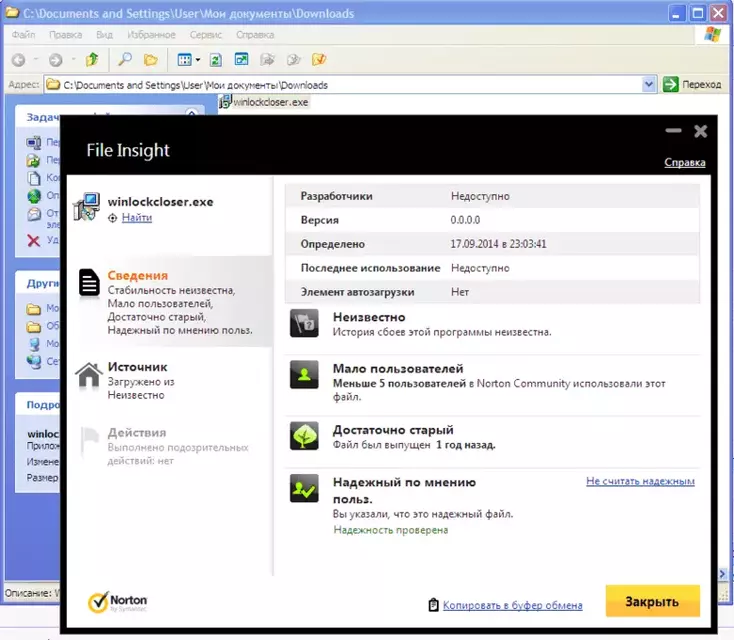Click the Надежность проверена text
The image size is (734, 640).
[390, 530]
